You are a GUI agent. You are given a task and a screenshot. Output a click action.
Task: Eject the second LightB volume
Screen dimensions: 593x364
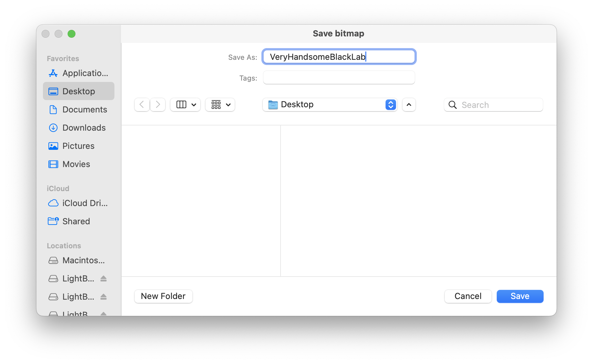(103, 297)
